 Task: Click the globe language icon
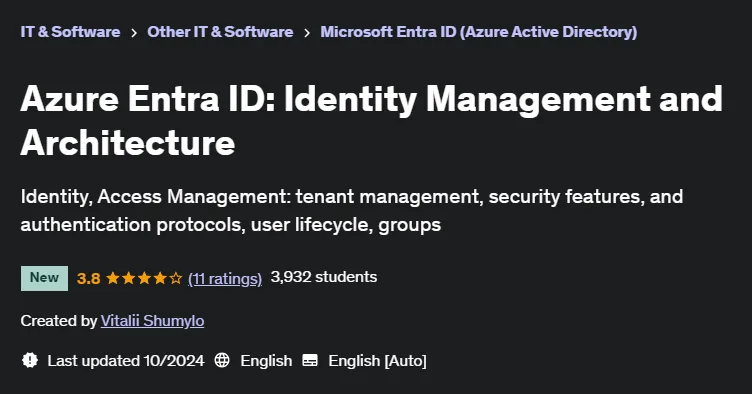pyautogui.click(x=222, y=360)
